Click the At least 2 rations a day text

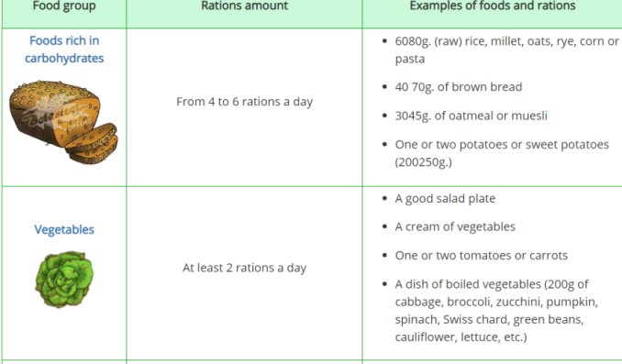click(x=244, y=268)
